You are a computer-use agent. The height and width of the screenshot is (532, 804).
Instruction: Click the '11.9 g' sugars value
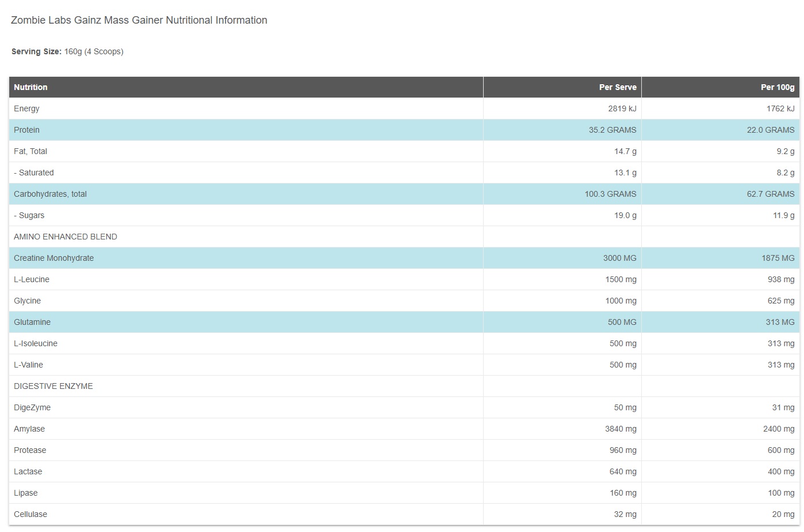coord(784,215)
